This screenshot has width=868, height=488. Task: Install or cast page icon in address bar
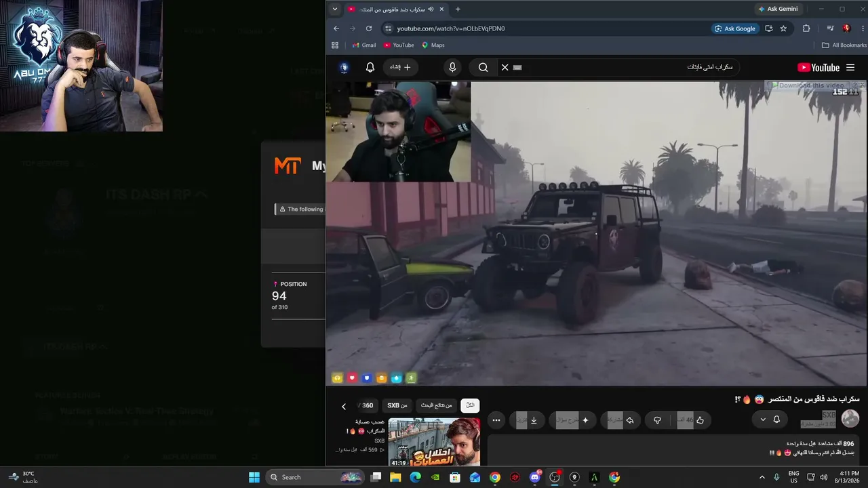(768, 28)
